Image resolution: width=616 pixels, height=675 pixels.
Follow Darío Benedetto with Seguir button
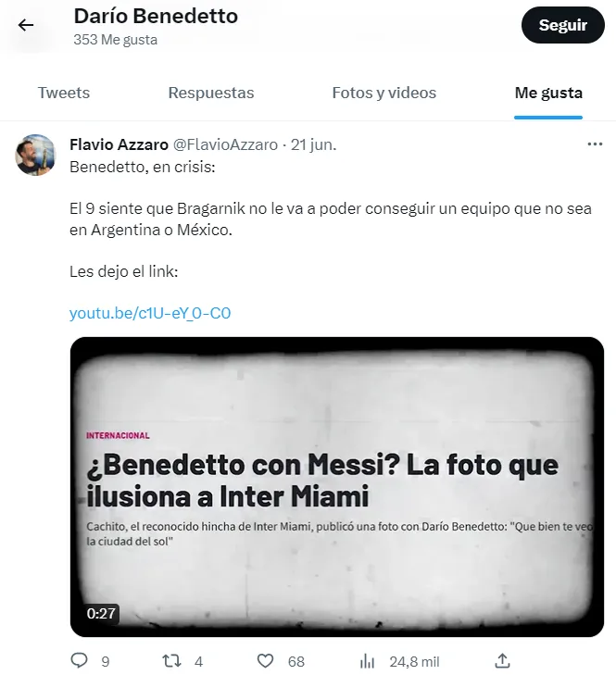(563, 25)
